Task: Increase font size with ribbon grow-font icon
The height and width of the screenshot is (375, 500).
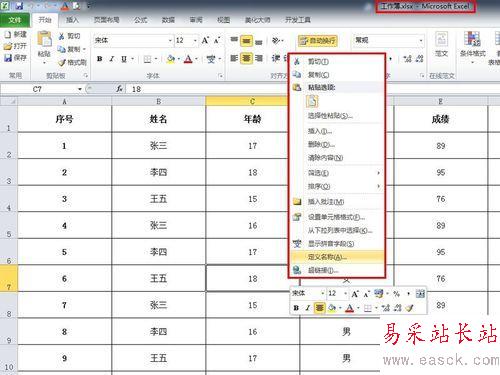Action: (205, 40)
